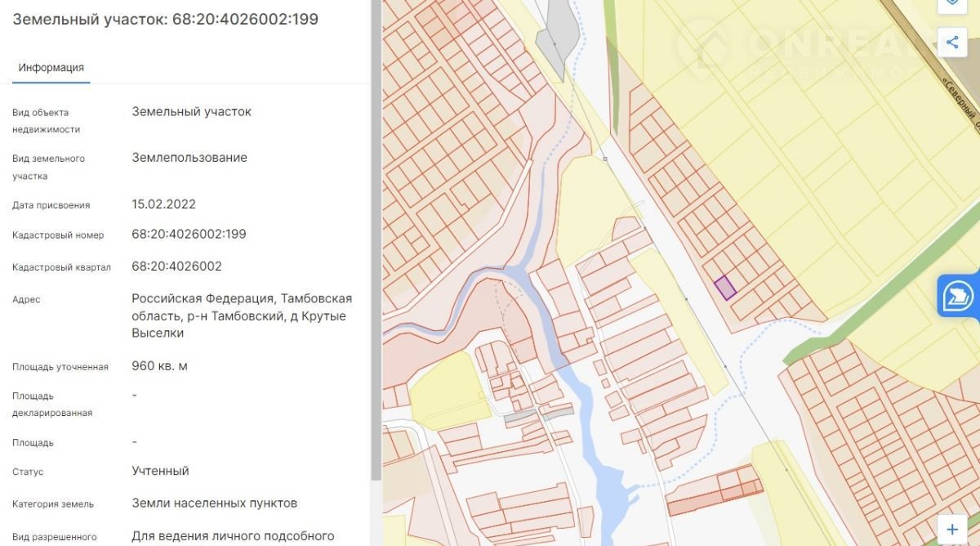
Task: Click the Учтенный status value
Action: [160, 471]
